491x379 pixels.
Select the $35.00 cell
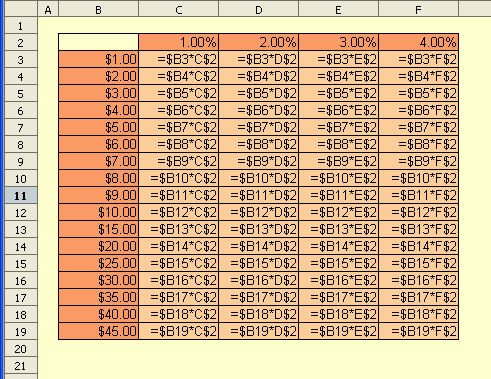tap(98, 297)
